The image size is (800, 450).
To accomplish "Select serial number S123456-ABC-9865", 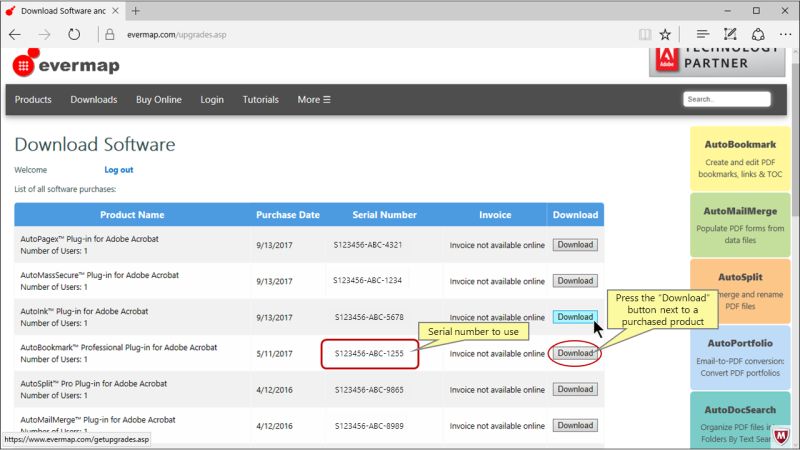I will click(x=369, y=389).
